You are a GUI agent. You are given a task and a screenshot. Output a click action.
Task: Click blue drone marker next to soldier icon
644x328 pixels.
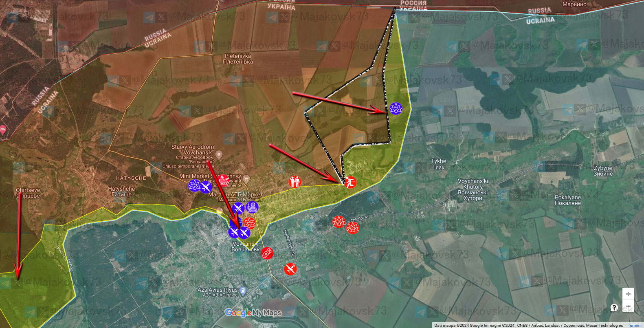(238, 209)
